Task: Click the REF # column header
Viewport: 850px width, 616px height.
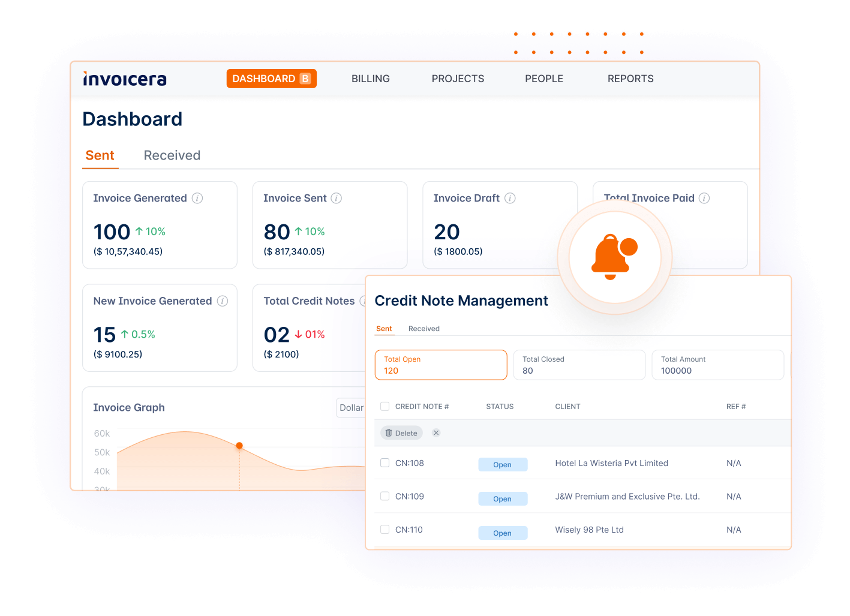Action: pyautogui.click(x=736, y=407)
